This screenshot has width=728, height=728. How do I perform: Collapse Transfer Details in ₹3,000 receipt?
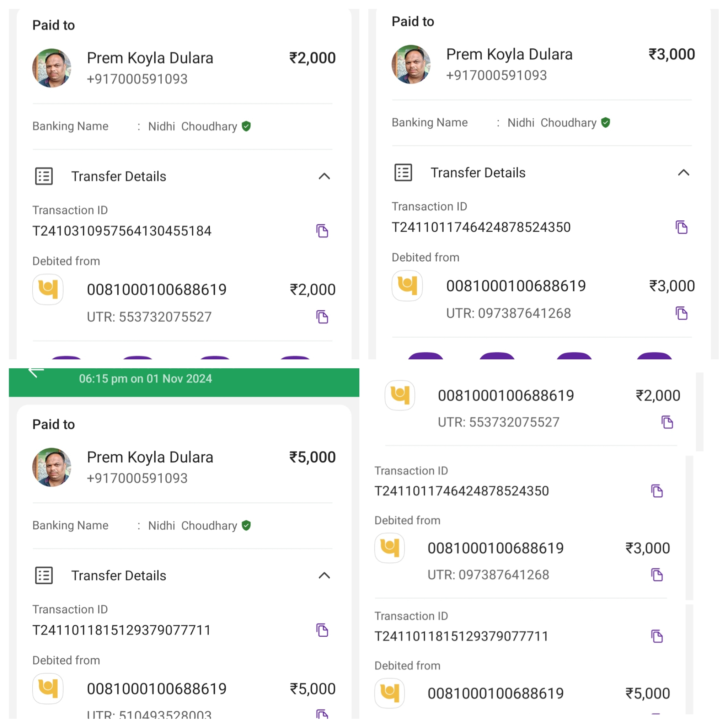click(684, 172)
